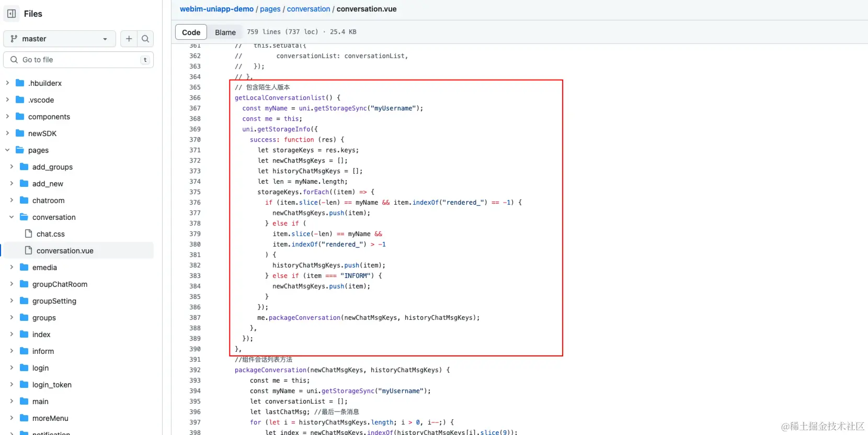Go to webim-uniapp-demo repository root
This screenshot has width=868, height=435.
[x=216, y=9]
